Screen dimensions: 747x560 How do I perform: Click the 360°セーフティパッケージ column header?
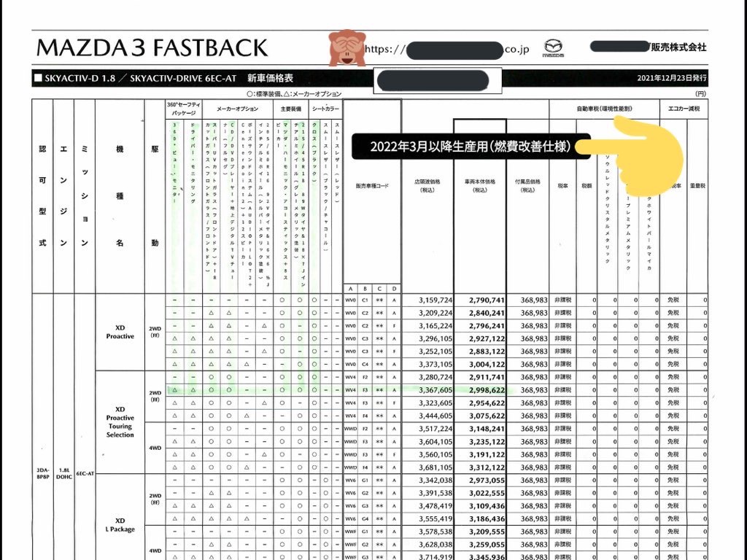coord(184,109)
